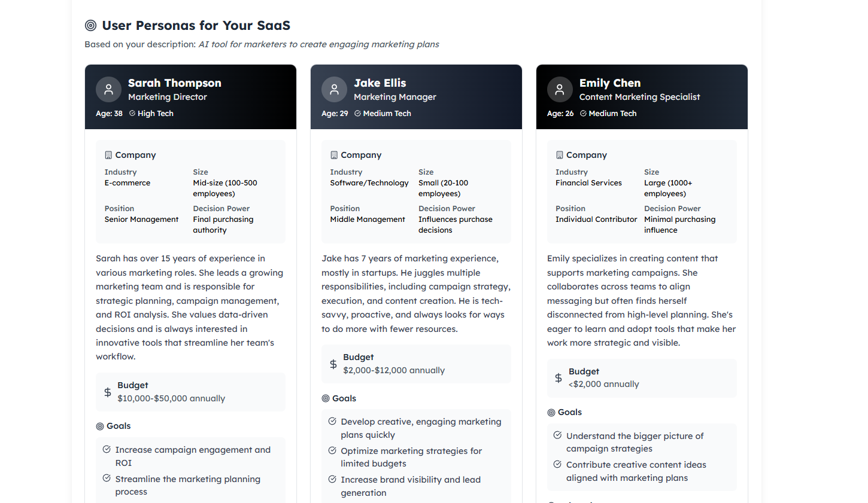Click the target icon beside User Personas heading
Image resolution: width=868 pixels, height=503 pixels.
[90, 26]
